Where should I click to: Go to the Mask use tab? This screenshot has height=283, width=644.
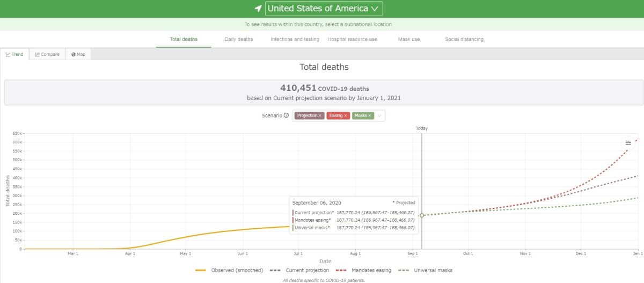click(409, 39)
